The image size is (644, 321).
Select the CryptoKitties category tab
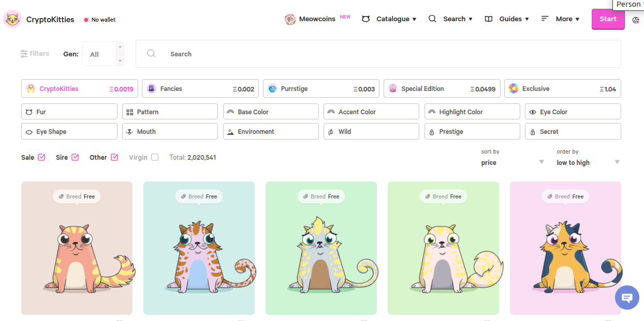tap(80, 88)
